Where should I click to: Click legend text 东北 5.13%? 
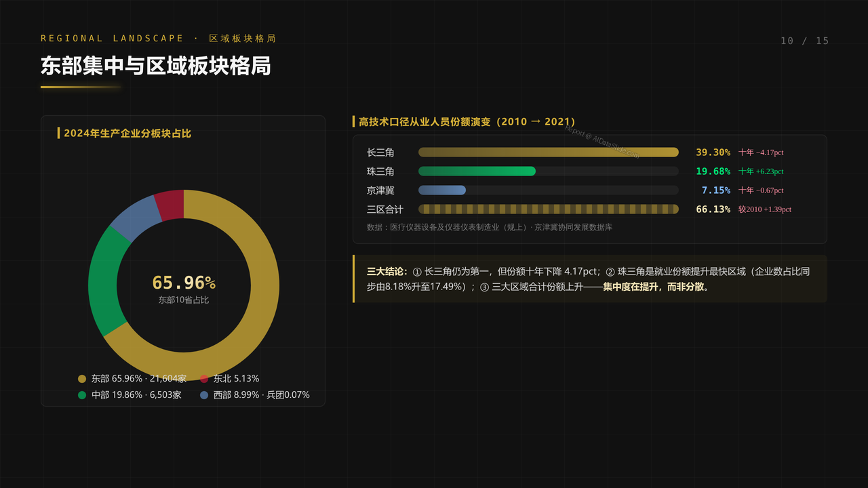(237, 379)
